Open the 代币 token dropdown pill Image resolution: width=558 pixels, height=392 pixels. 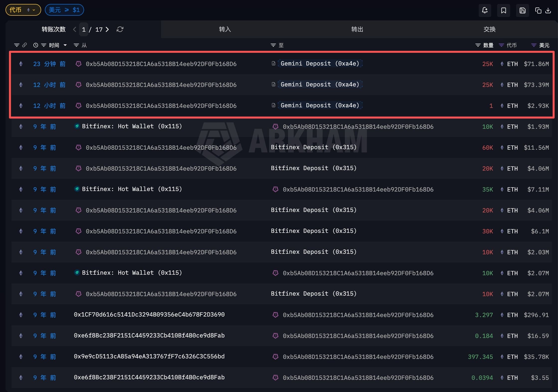coord(23,10)
